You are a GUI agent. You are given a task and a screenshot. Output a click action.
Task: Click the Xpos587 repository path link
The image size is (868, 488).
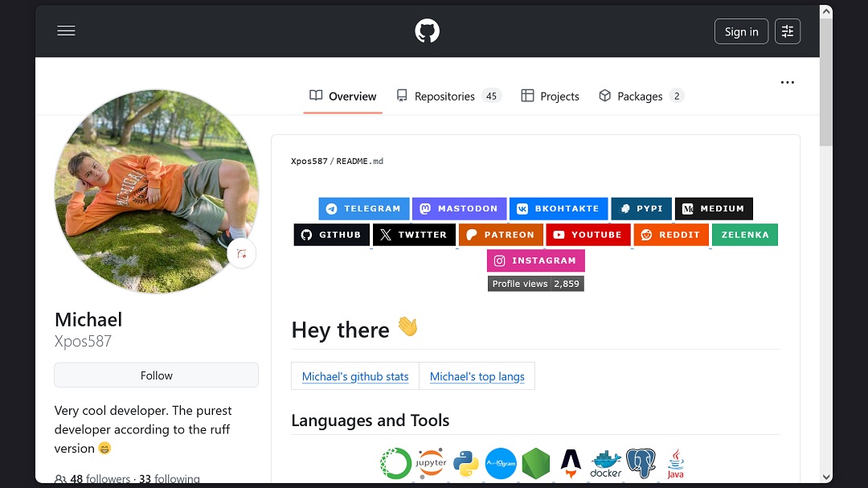click(309, 161)
